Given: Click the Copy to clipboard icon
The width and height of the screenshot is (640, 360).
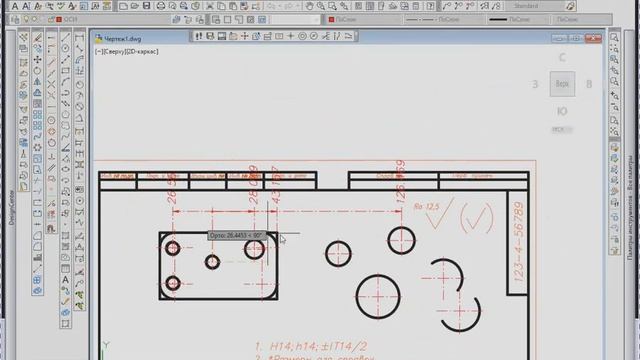Looking at the screenshot, I should coord(221,6).
